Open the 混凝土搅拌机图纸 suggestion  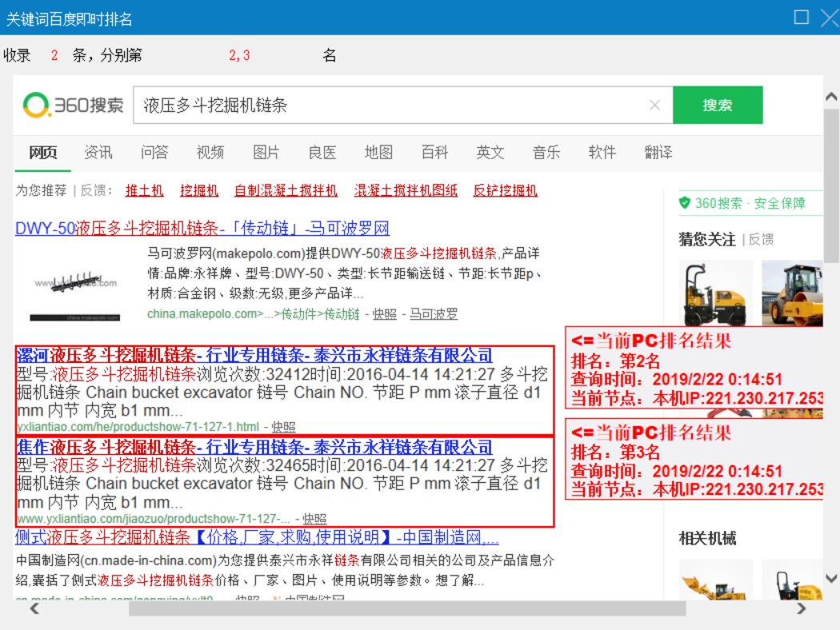click(406, 190)
